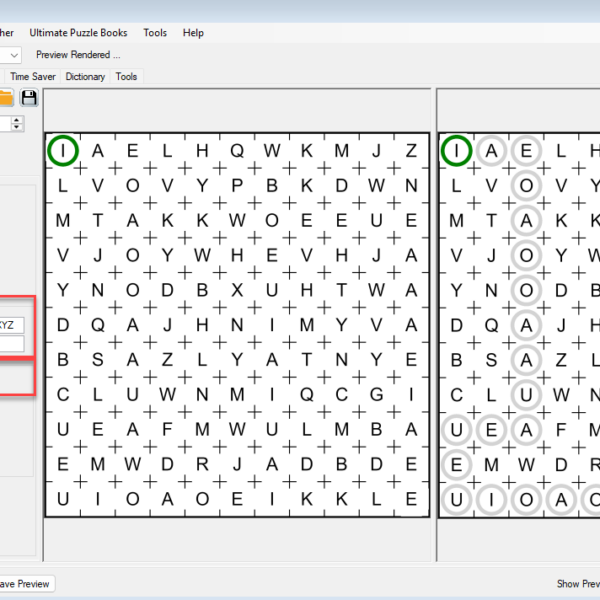600x600 pixels.
Task: Click the Show Preview button
Action: coord(577,584)
